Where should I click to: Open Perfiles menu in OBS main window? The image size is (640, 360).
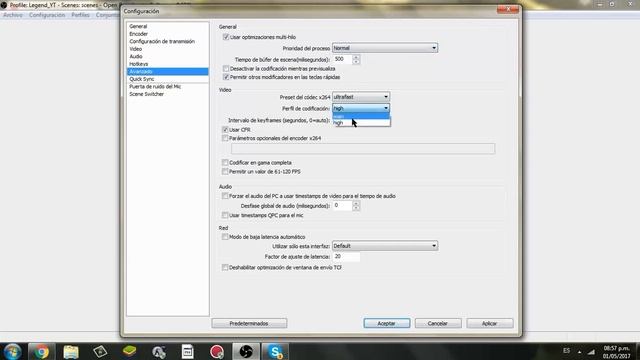[80, 15]
